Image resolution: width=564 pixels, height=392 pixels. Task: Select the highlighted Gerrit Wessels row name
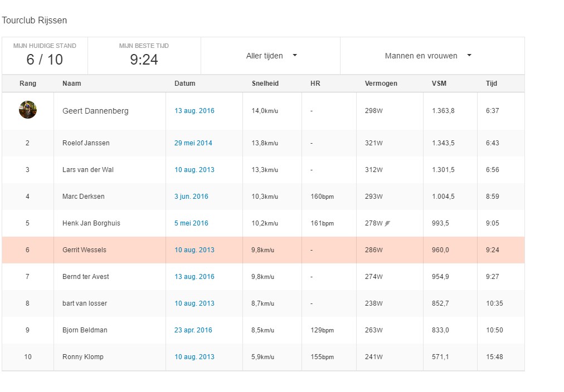(84, 250)
